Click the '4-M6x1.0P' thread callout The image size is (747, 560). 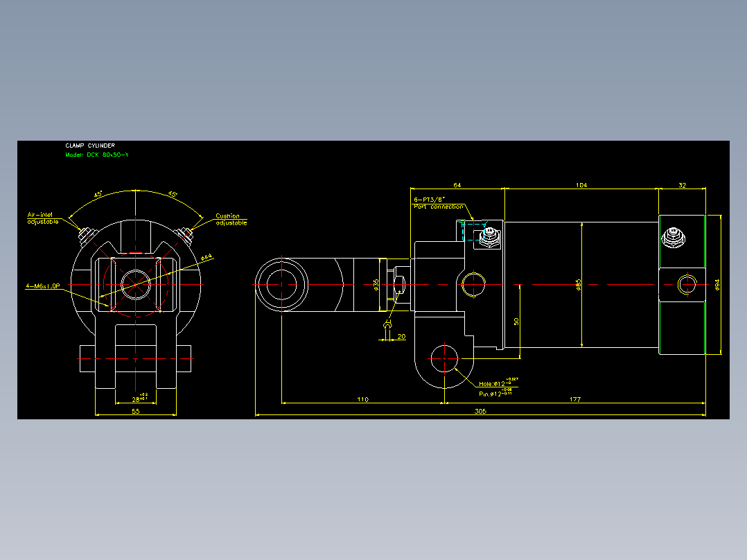pos(43,286)
